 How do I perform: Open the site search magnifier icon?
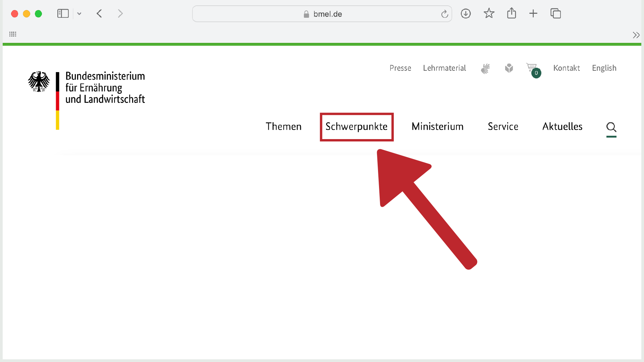[611, 127]
